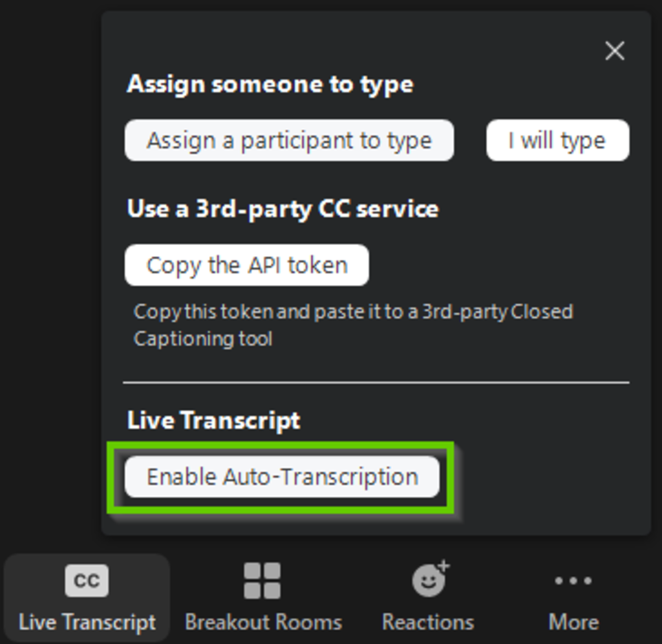Click the highlighted Live Transcript toolbar icon
The width and height of the screenshot is (662, 644).
(x=87, y=580)
